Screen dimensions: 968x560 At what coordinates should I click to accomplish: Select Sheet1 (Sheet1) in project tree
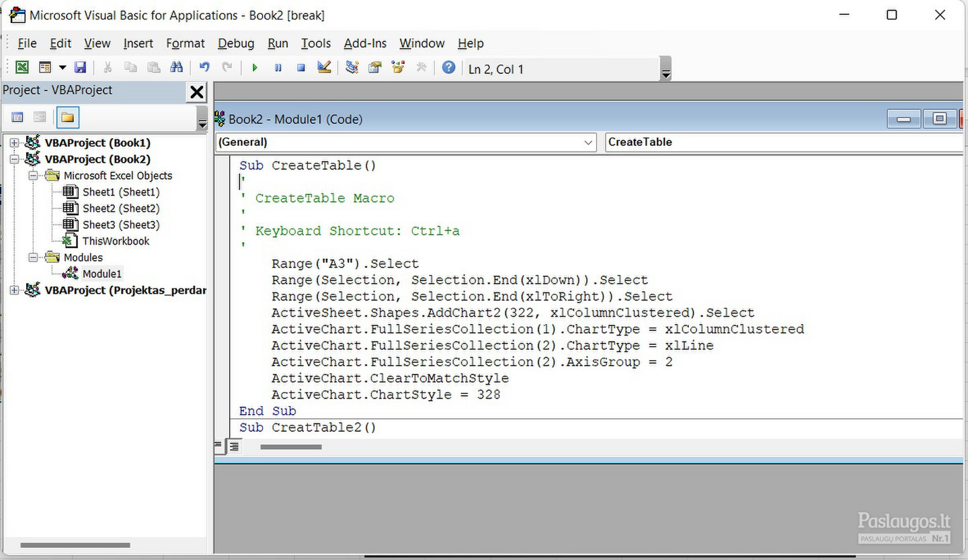[x=121, y=192]
